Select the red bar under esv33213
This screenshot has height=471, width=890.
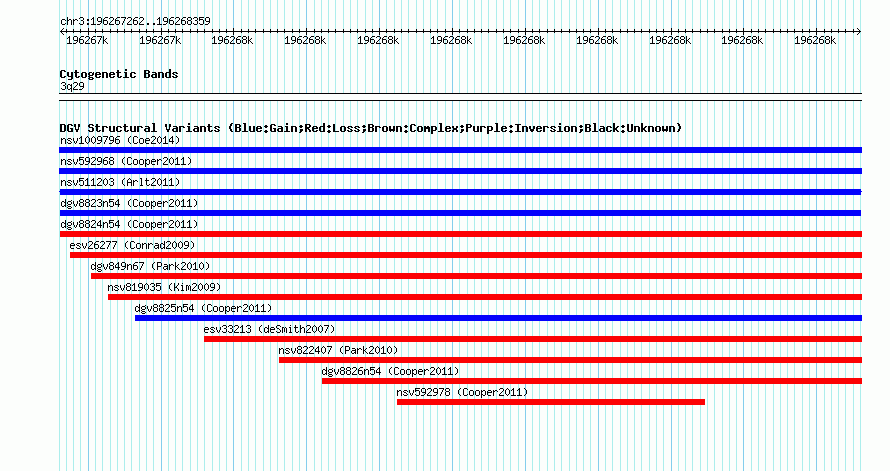533,339
